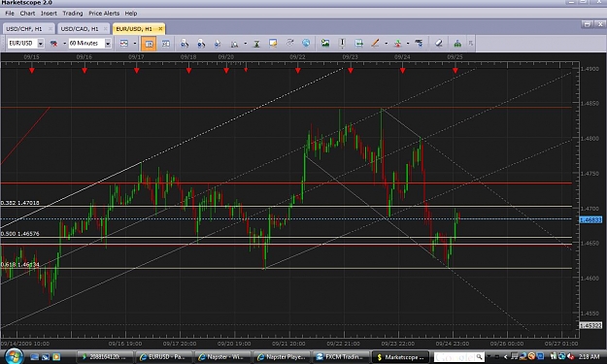The height and width of the screenshot is (364, 607).
Task: Expand the EUR/USD symbol dropdown
Action: tap(40, 44)
